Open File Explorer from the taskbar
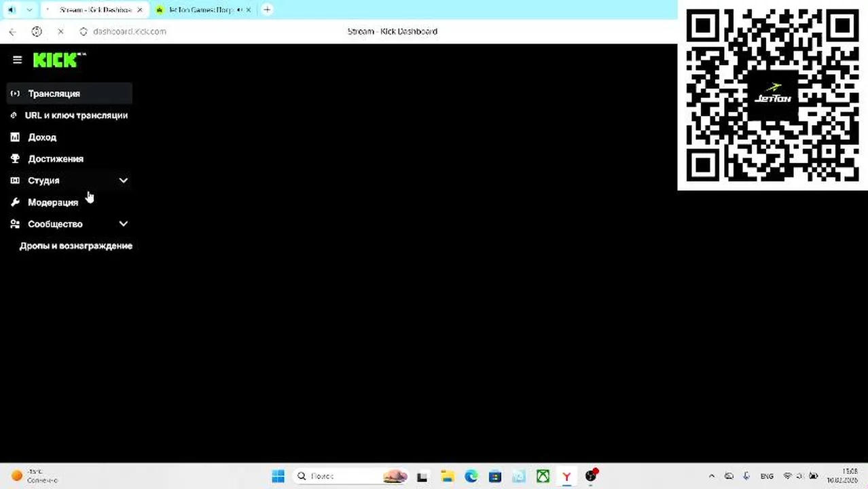 [447, 477]
